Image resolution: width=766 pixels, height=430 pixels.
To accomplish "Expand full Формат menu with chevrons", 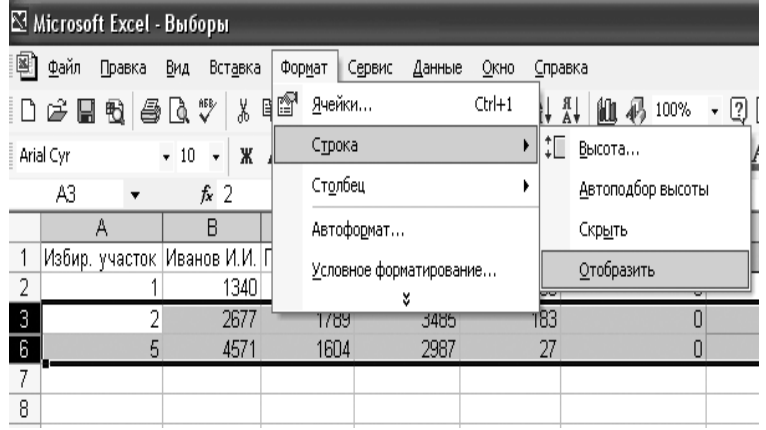I will tap(406, 299).
